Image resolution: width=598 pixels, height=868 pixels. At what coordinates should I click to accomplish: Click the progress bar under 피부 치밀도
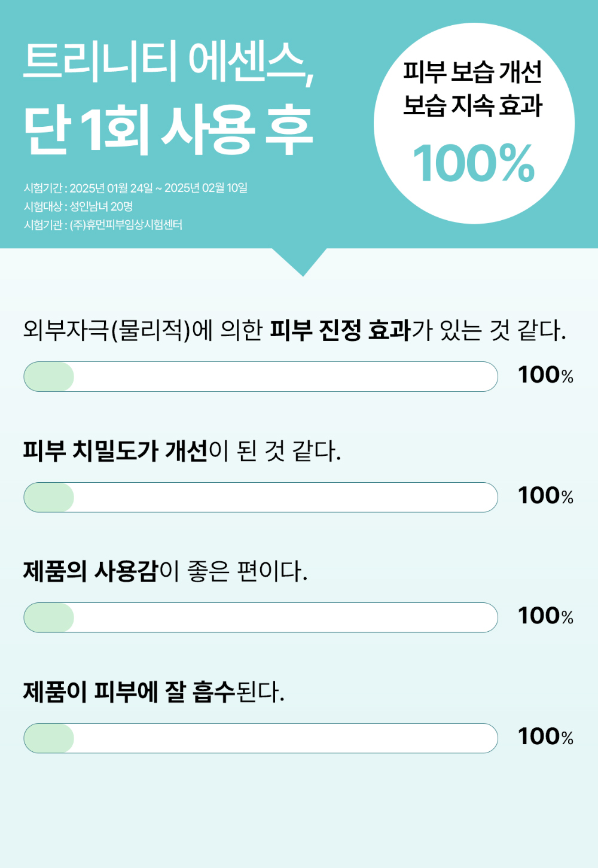pyautogui.click(x=261, y=497)
